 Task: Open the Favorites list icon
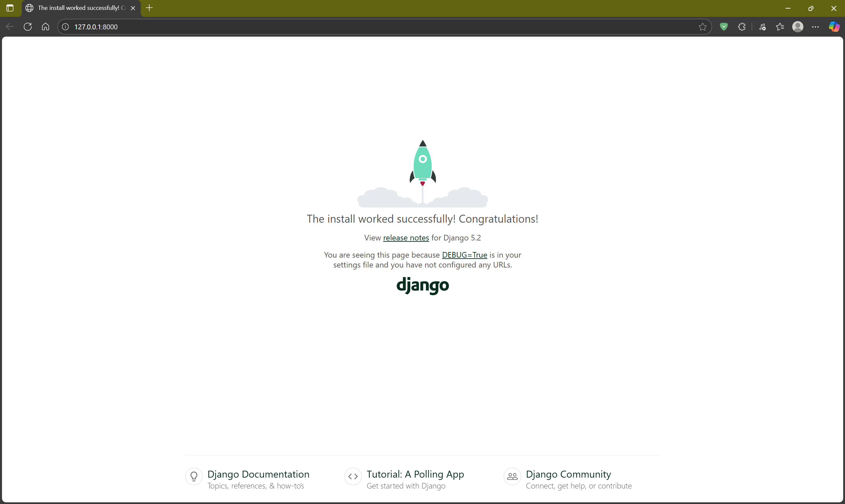780,27
